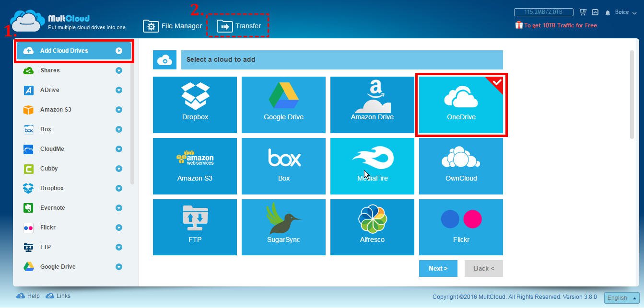The image size is (644, 308).
Task: Pick the Amazon Drive tile
Action: coord(372,105)
